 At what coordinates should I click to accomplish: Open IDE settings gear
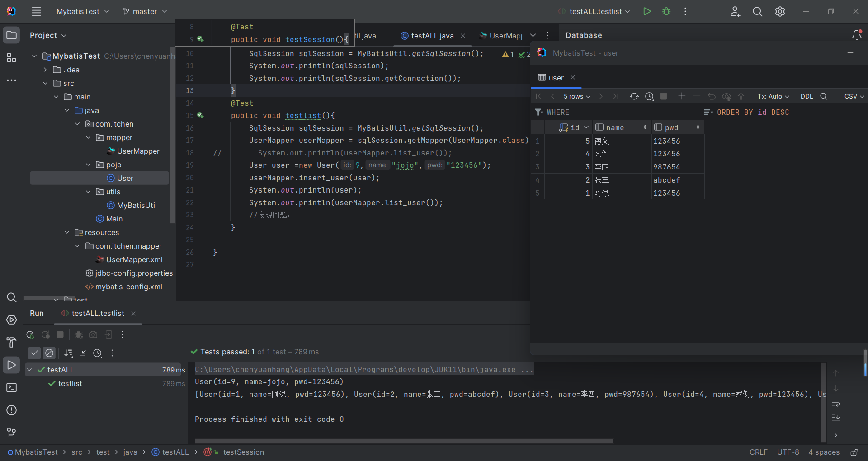780,11
